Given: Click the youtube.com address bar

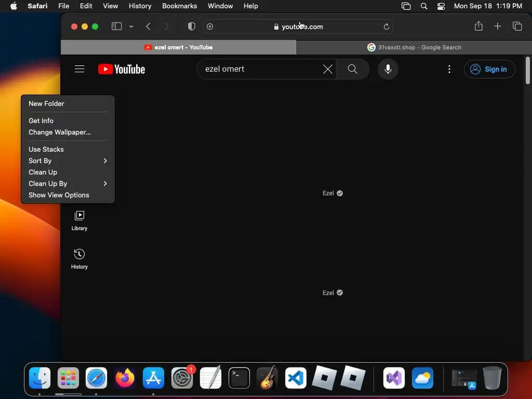Looking at the screenshot, I should [x=298, y=26].
